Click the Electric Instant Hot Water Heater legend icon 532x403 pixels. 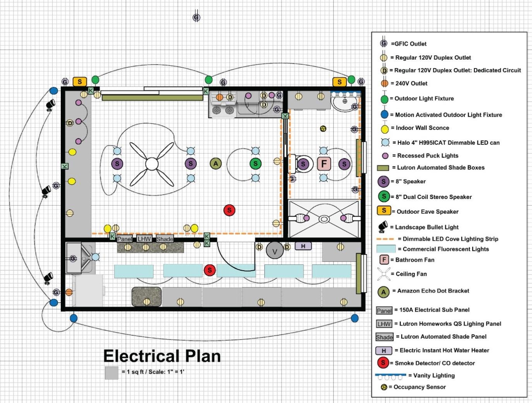coord(384,350)
